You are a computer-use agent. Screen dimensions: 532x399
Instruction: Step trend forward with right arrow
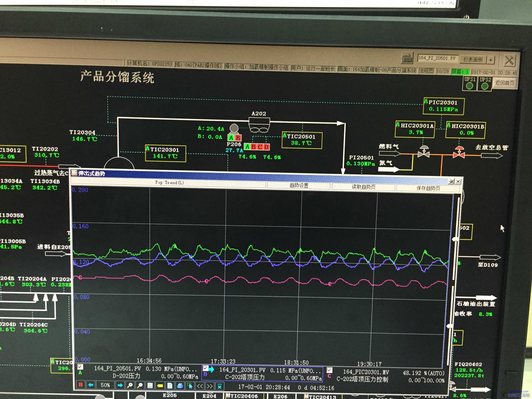pyautogui.click(x=120, y=385)
